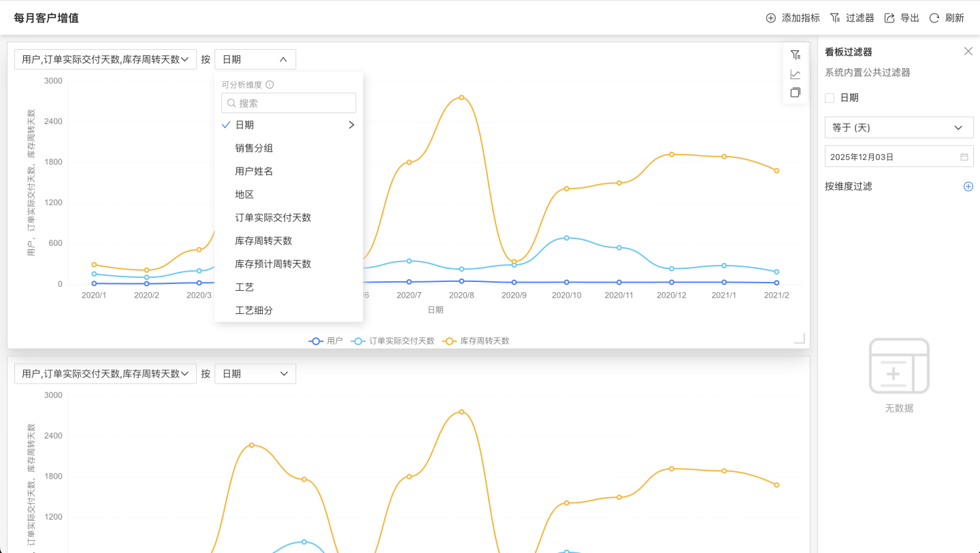
Task: Click the line chart type icon
Action: 795,74
